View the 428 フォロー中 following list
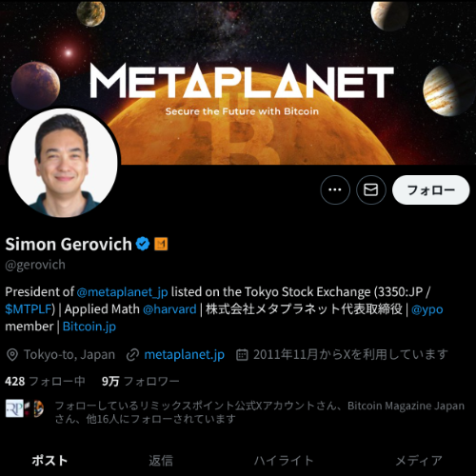This screenshot has height=476, width=476. [x=45, y=381]
